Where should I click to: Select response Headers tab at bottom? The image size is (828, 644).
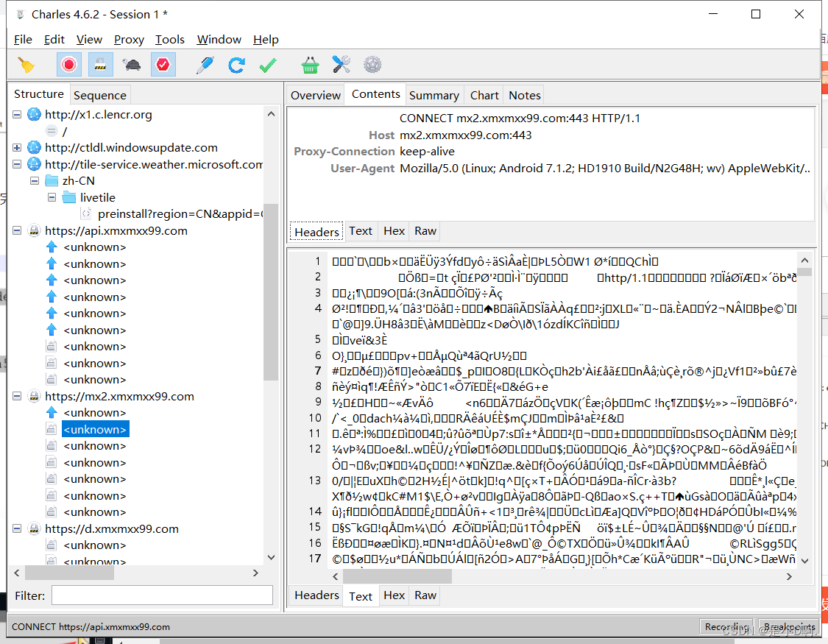click(x=316, y=595)
